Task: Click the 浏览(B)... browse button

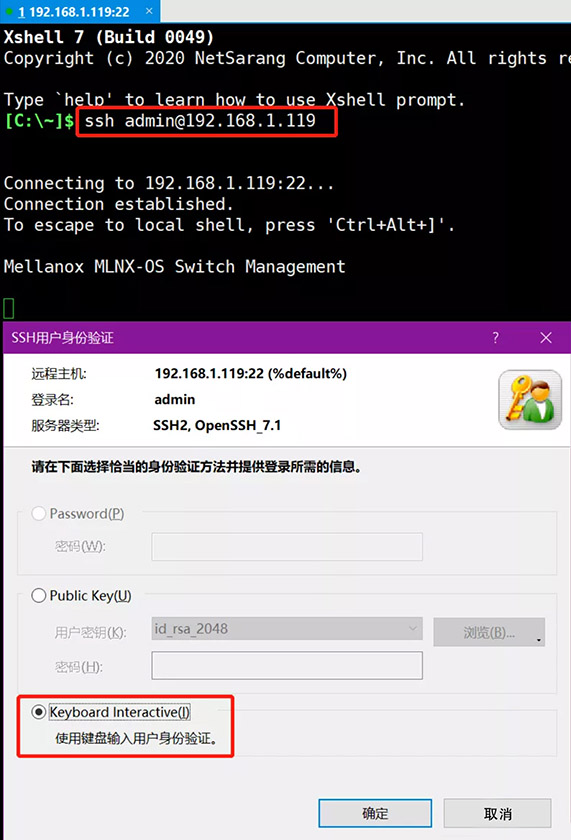Action: tap(489, 632)
